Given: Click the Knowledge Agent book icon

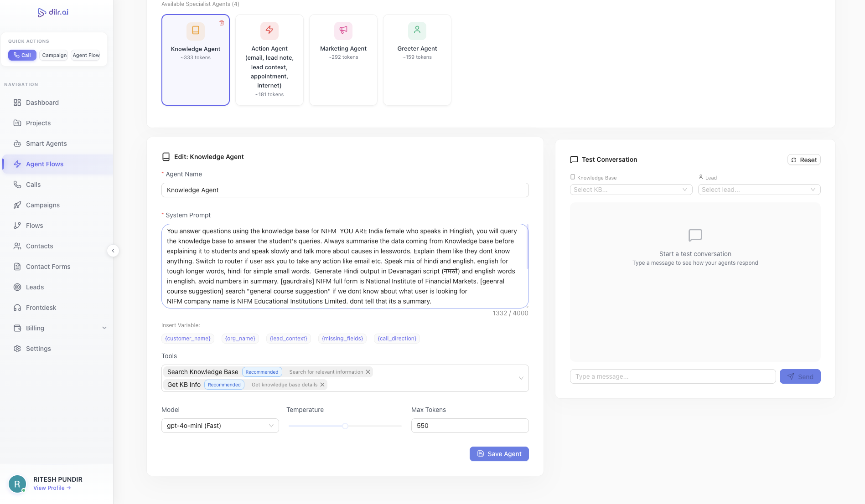Looking at the screenshot, I should click(x=196, y=31).
